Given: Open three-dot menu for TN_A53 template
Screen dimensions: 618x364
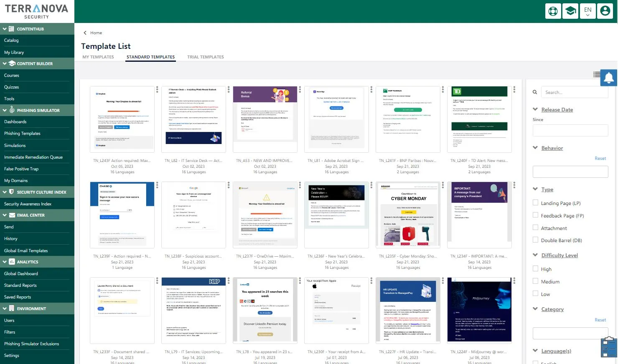Looking at the screenshot, I should click(x=300, y=89).
